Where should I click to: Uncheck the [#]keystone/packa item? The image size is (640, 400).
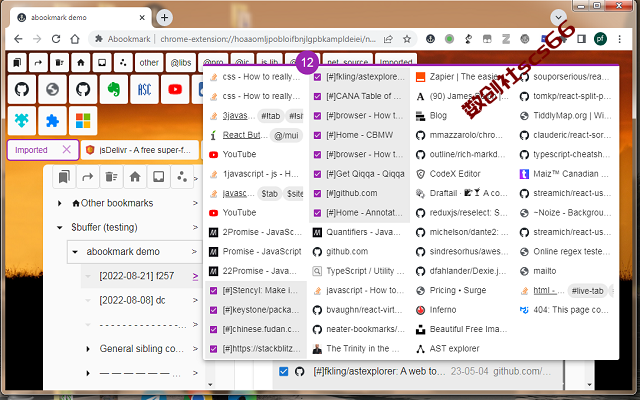click(x=213, y=310)
